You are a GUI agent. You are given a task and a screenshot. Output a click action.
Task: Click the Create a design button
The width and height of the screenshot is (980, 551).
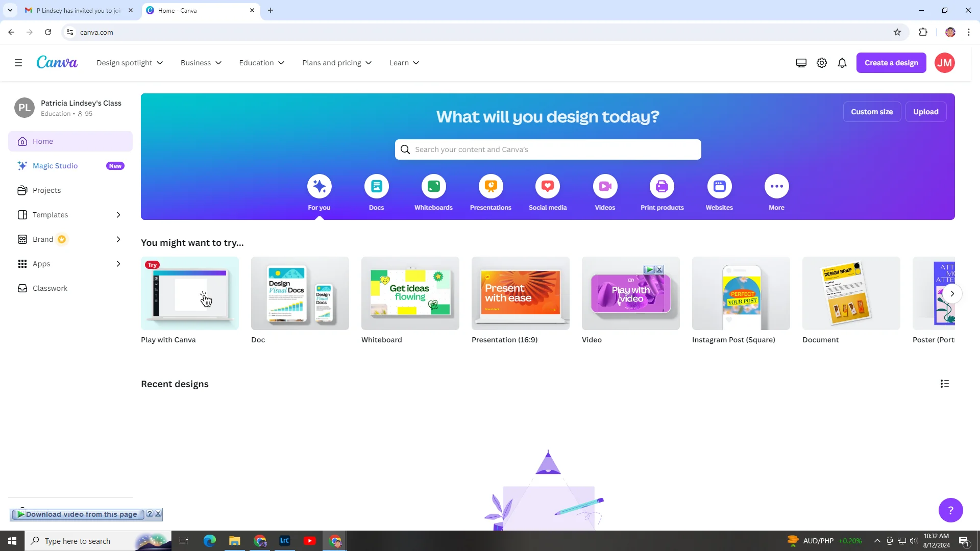click(891, 63)
